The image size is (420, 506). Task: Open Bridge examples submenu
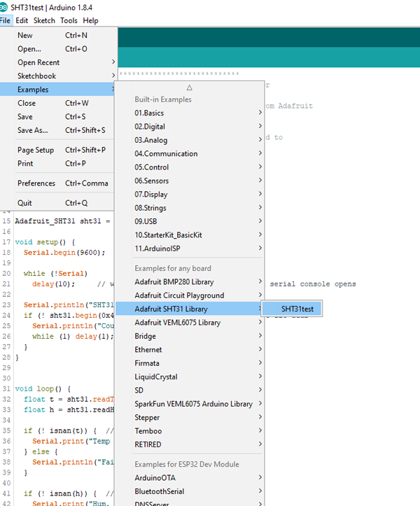point(190,336)
